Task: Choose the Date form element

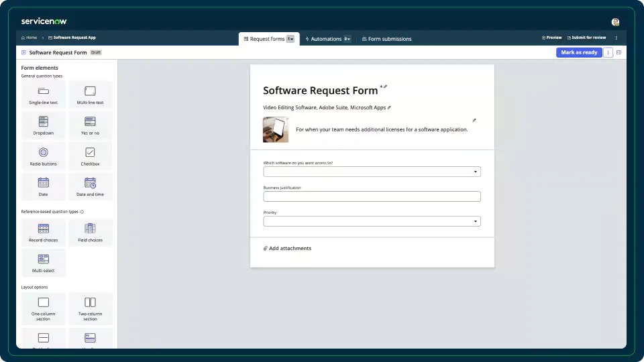Action: (x=43, y=187)
